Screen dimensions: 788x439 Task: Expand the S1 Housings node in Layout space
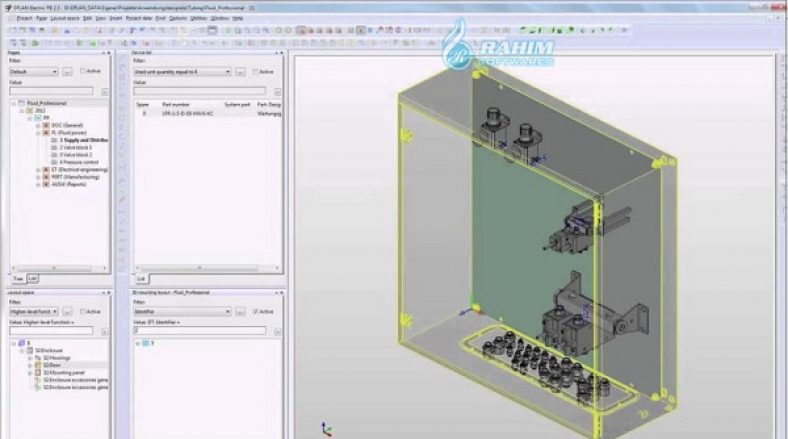tap(30, 358)
